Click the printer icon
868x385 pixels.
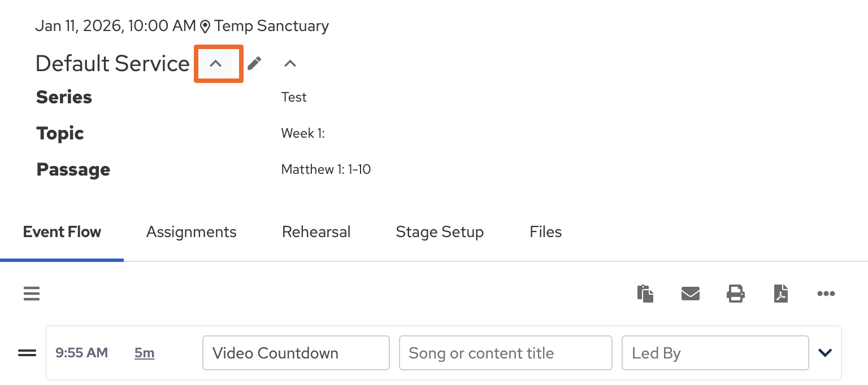[735, 294]
